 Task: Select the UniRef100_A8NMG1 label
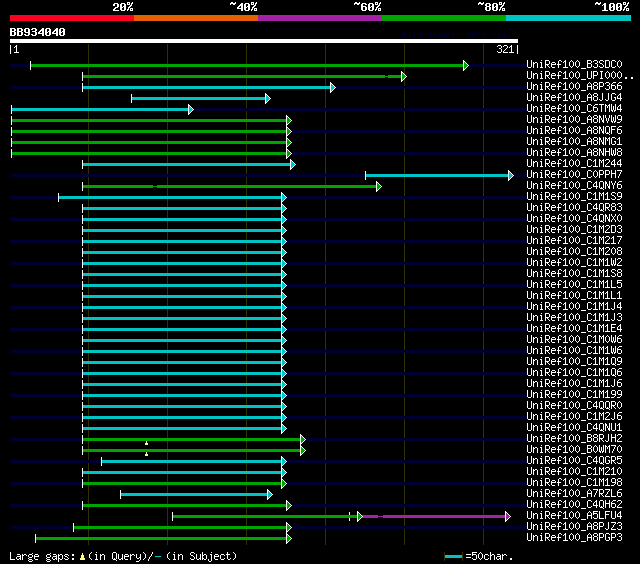click(574, 142)
